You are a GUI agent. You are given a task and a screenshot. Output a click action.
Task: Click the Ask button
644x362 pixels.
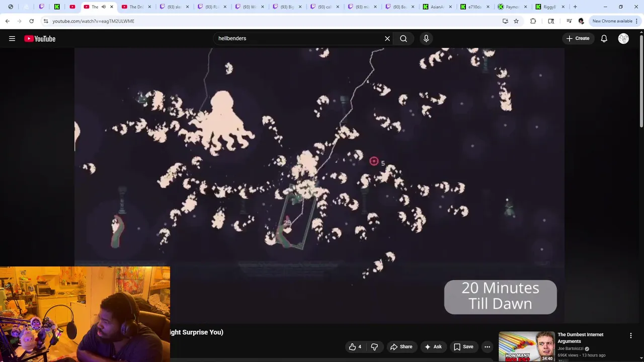[x=433, y=347]
